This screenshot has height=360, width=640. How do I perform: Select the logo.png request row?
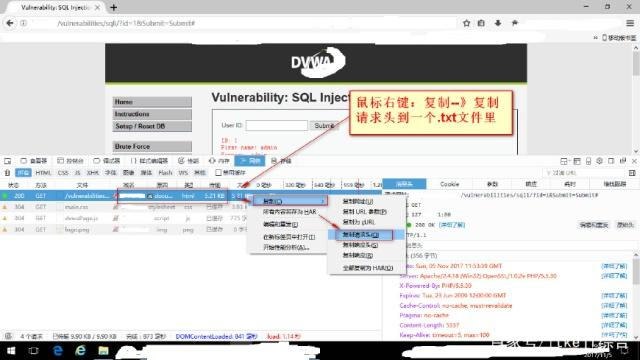(191, 229)
